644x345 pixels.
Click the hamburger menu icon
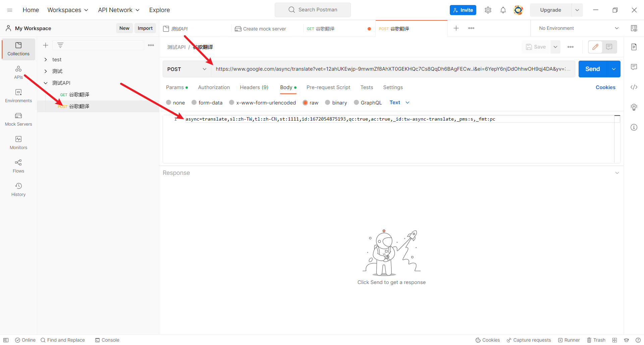[10, 10]
